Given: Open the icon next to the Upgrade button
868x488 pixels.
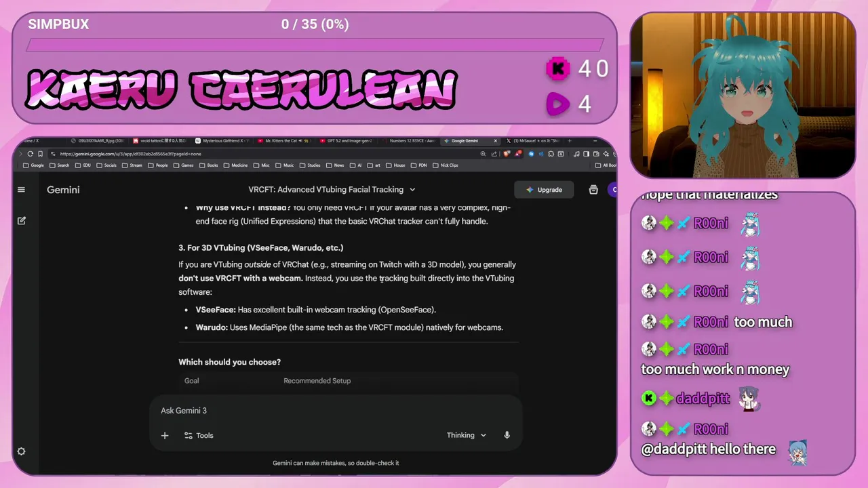Looking at the screenshot, I should (593, 190).
